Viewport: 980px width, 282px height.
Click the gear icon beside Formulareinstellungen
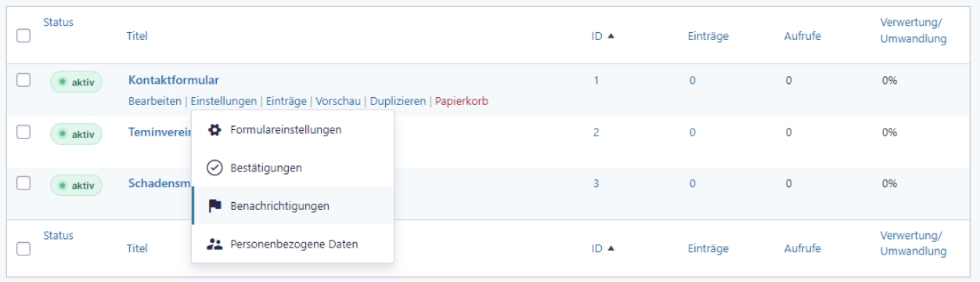(x=214, y=129)
